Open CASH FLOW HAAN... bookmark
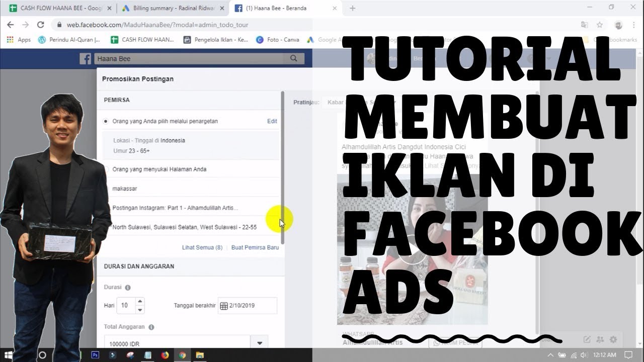644x362 pixels. 142,40
